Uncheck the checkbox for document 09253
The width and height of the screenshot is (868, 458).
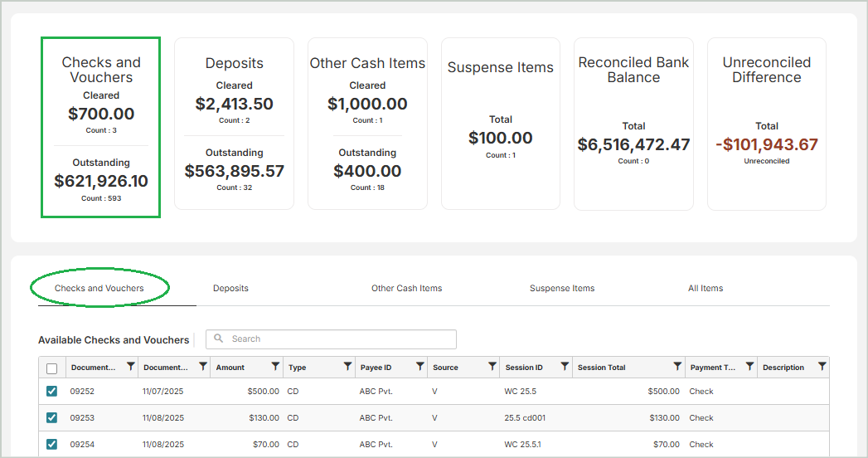[x=52, y=418]
